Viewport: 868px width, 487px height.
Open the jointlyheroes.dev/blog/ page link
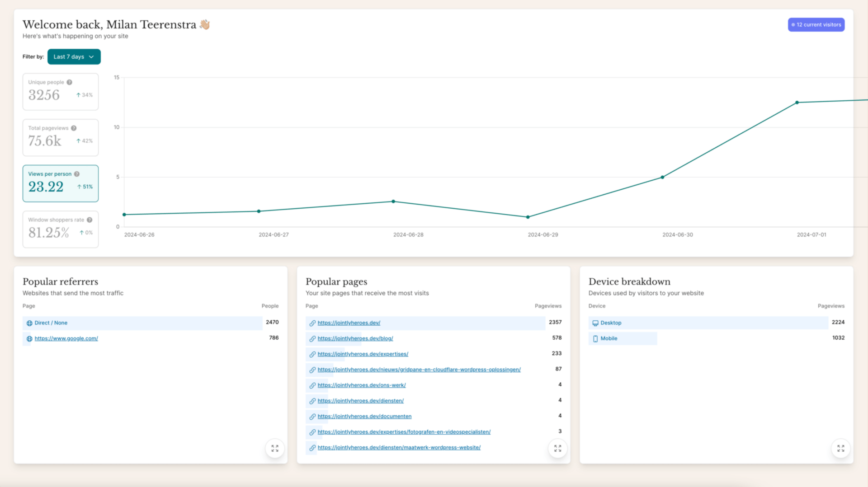click(x=355, y=338)
